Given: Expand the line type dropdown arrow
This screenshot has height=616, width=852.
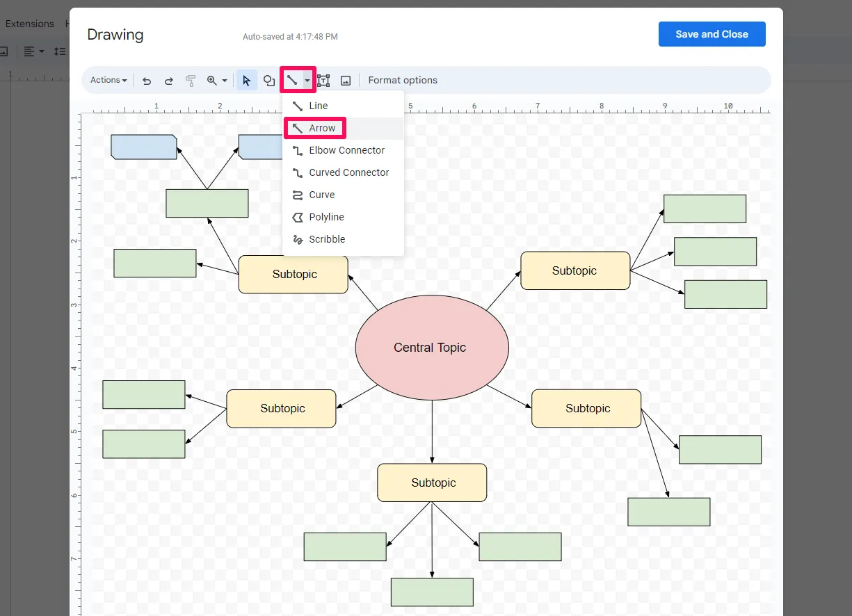Looking at the screenshot, I should [x=307, y=81].
